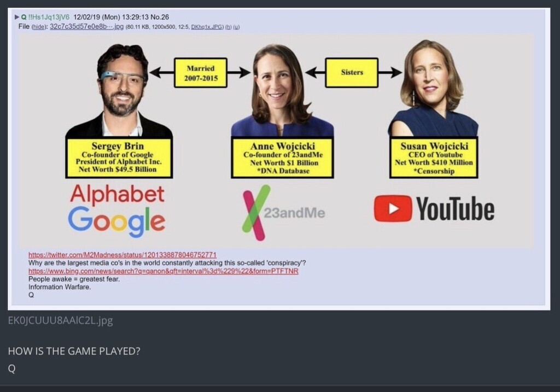Click the red YouTube play icon logo
The image size is (560, 392).
pos(393,208)
